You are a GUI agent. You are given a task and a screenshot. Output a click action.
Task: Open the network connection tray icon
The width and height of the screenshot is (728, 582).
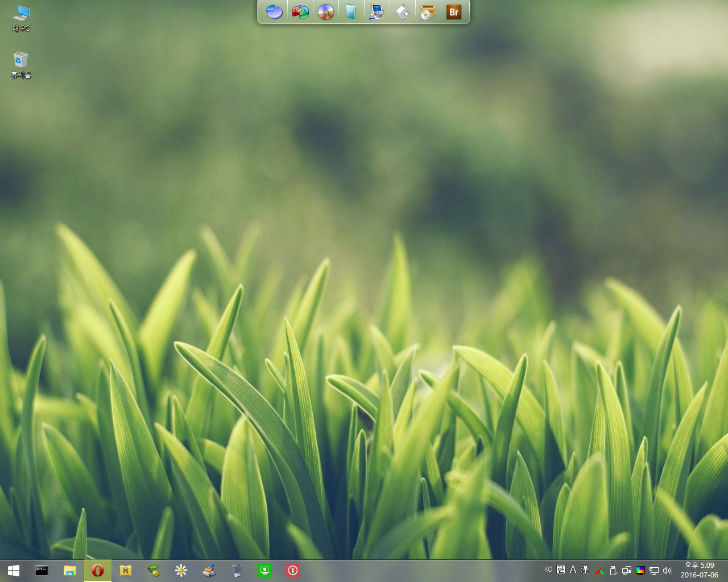(x=654, y=571)
